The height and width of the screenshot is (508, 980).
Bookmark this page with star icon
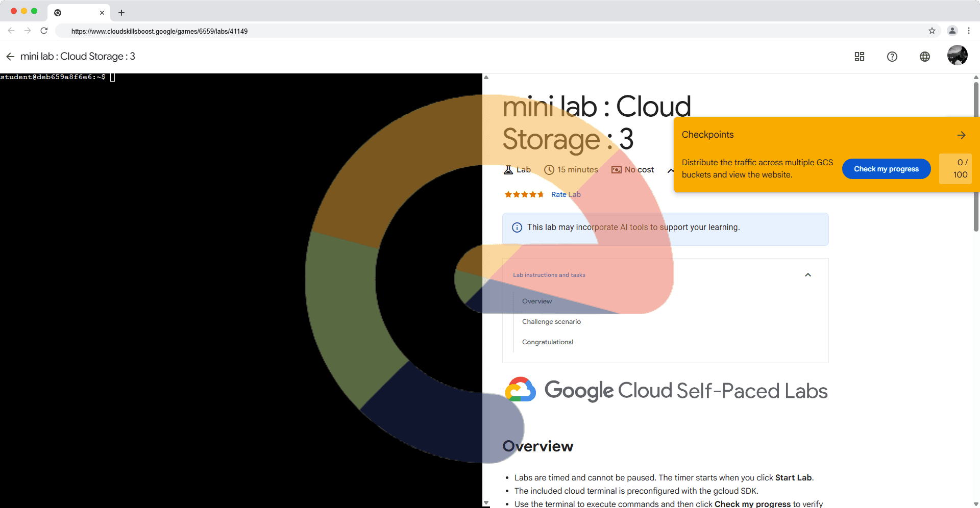coord(932,31)
